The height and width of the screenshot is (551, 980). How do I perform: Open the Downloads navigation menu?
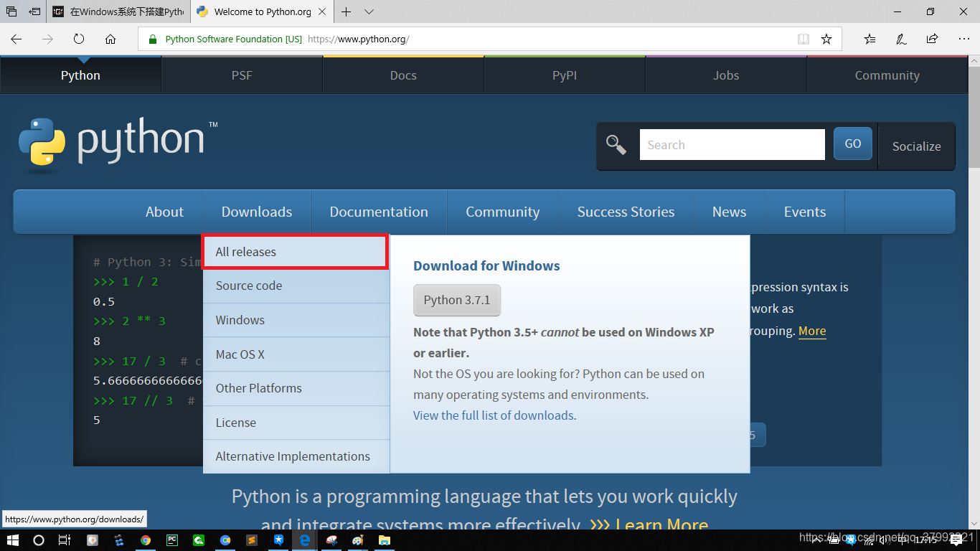pyautogui.click(x=257, y=212)
